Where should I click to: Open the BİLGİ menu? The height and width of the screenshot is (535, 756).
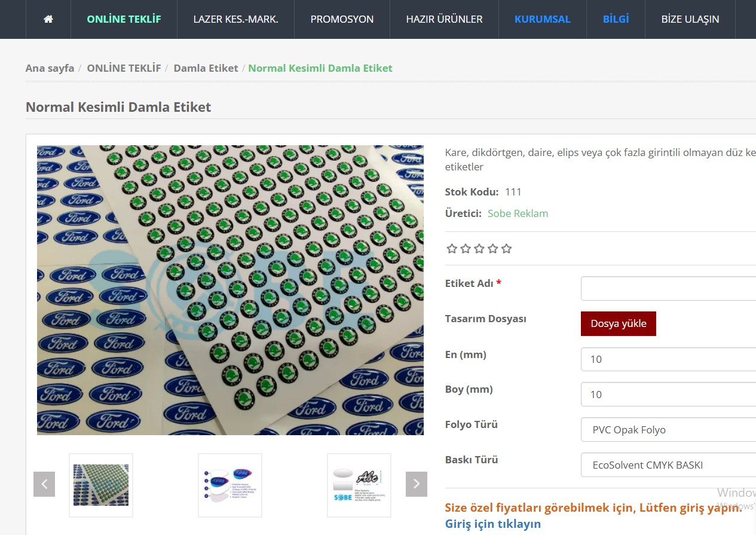616,19
